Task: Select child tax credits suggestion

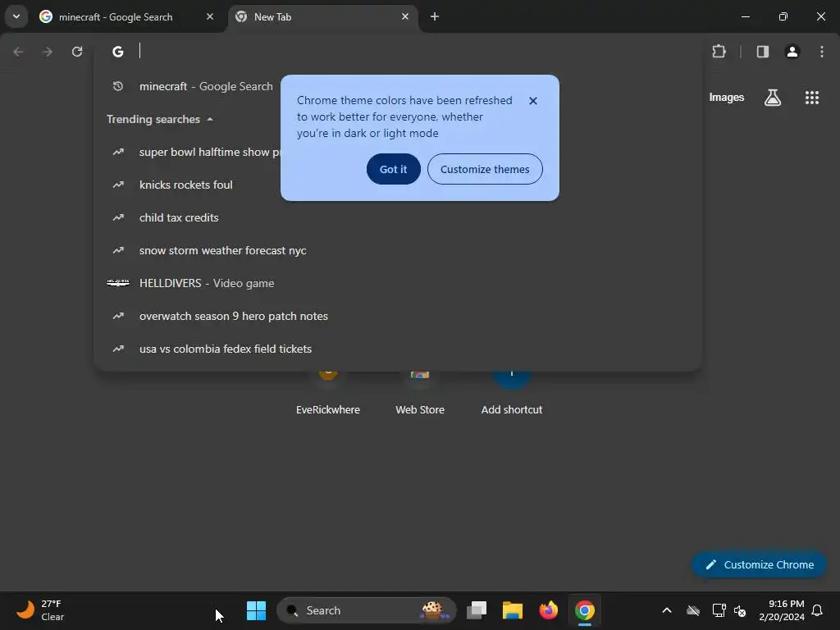Action: (398, 217)
